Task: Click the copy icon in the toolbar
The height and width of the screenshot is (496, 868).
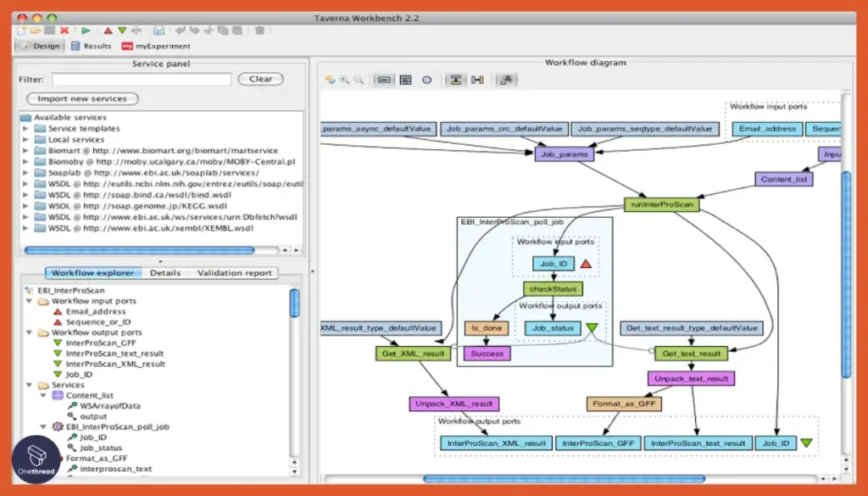Action: point(223,31)
